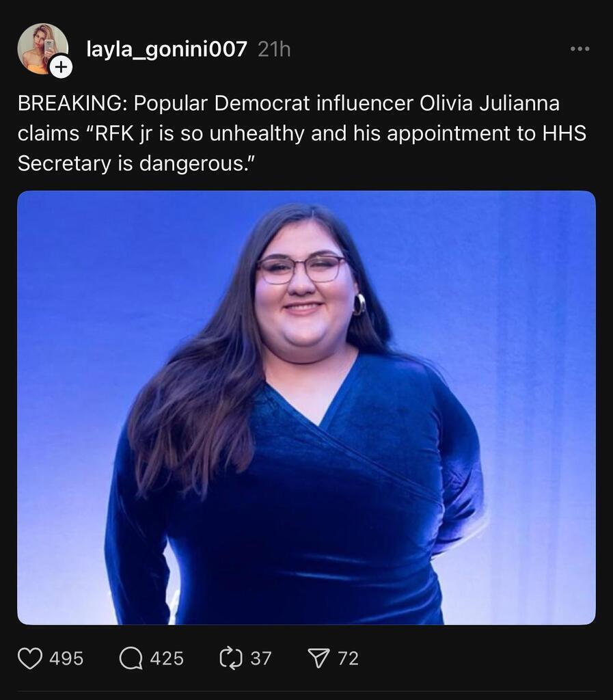View the 495 likes count
Viewport: 613px width, 700px height.
(66, 658)
